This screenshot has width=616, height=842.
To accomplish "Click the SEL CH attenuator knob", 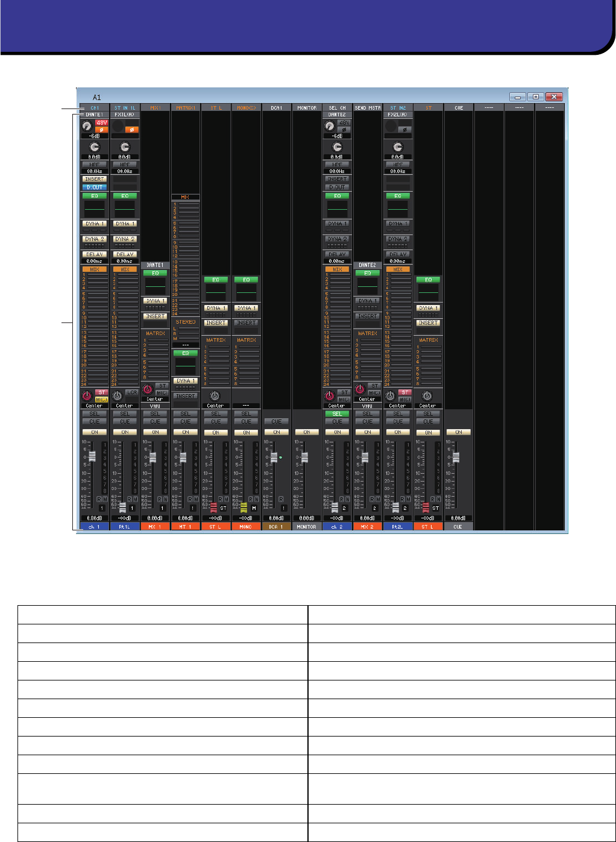I will click(x=337, y=147).
